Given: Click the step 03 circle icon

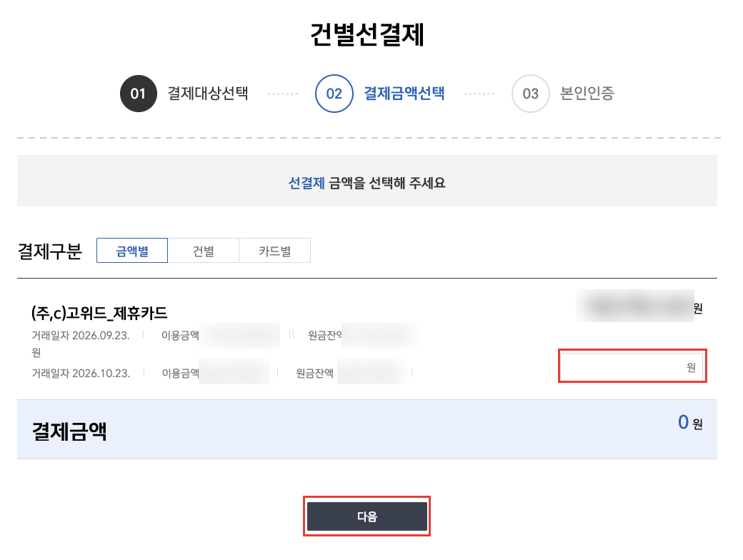Looking at the screenshot, I should click(x=530, y=94).
